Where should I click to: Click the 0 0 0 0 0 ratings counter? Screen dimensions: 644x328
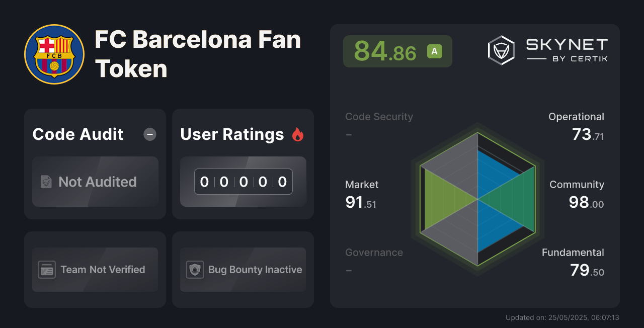244,182
